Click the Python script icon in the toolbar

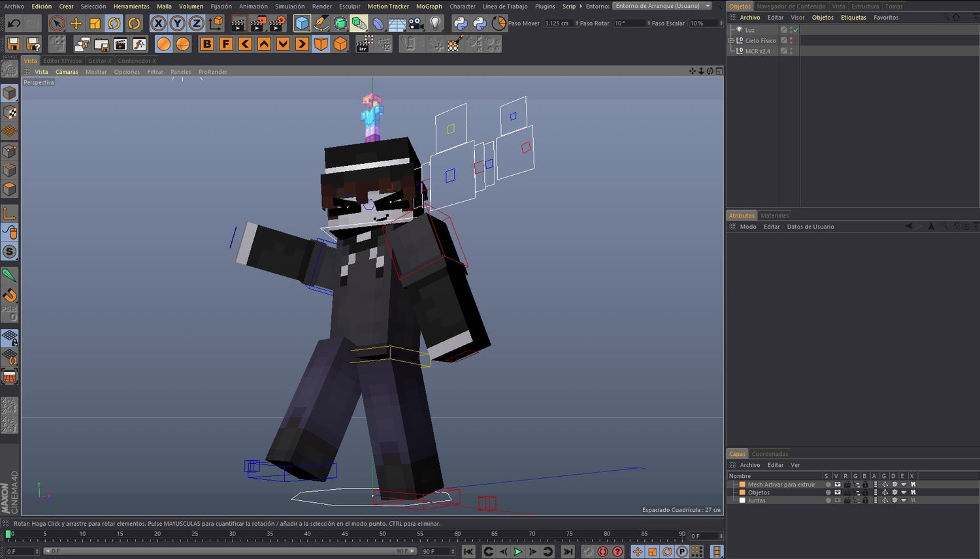[x=459, y=23]
